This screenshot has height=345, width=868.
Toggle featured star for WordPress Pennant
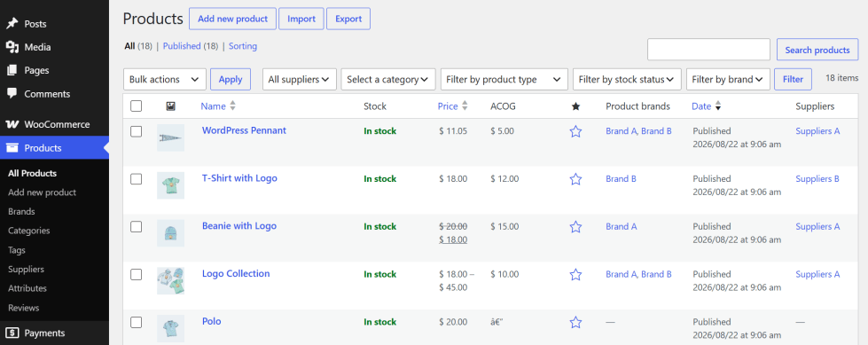(575, 131)
